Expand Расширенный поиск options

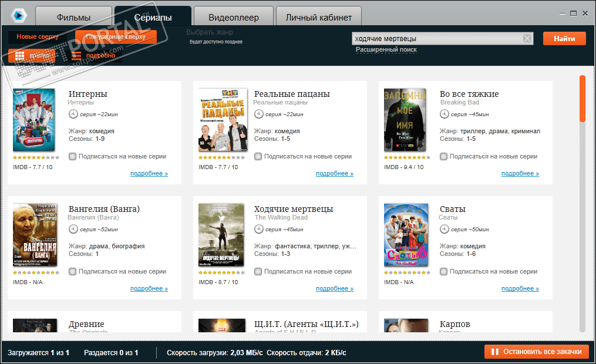(386, 49)
